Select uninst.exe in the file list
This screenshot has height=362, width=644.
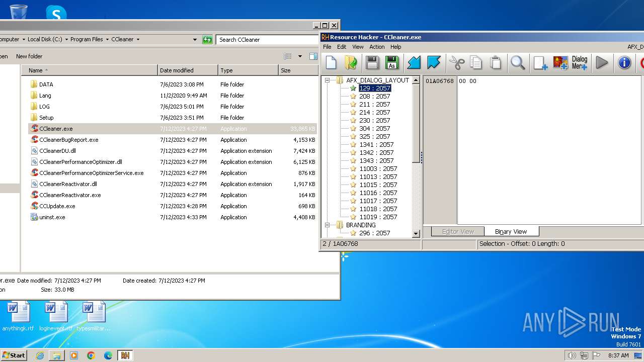52,217
